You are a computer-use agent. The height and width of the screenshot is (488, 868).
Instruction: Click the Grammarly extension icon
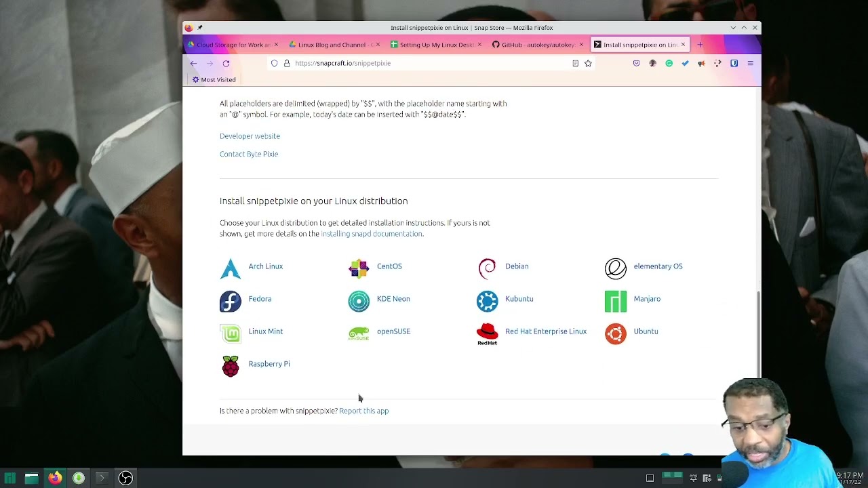pyautogui.click(x=669, y=63)
